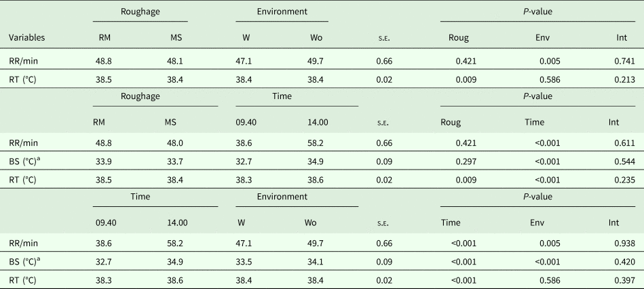Select the 0.397 interaction value
Viewport: 644px width, 289px height.
[x=624, y=280]
